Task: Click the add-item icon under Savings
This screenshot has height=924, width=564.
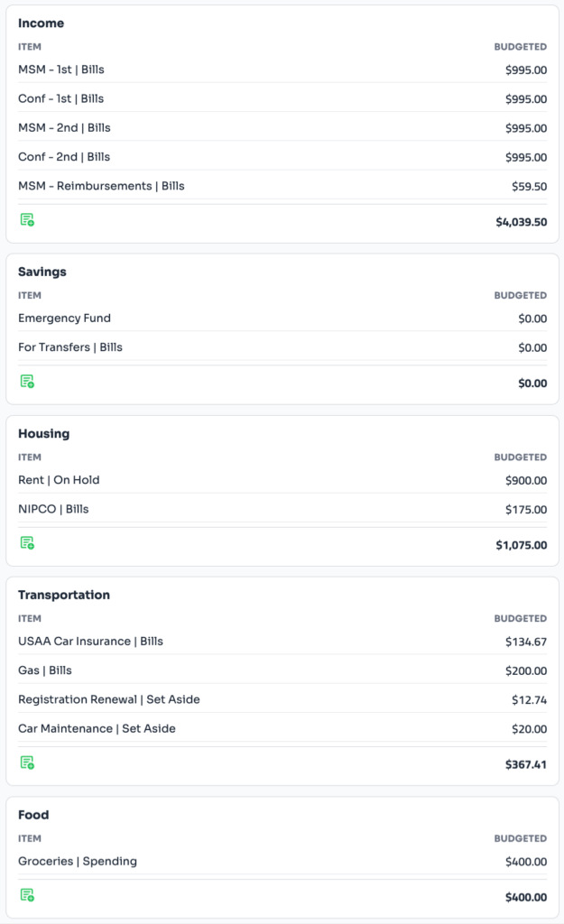Action: coord(27,382)
